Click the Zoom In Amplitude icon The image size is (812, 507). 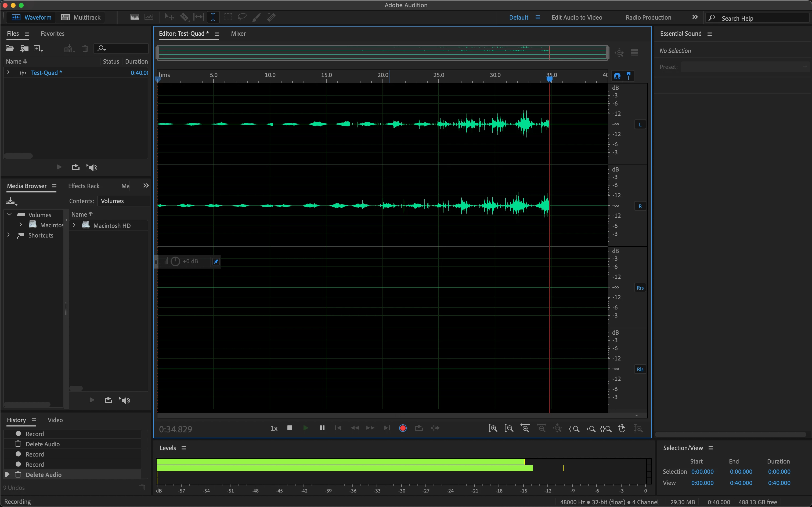point(493,428)
